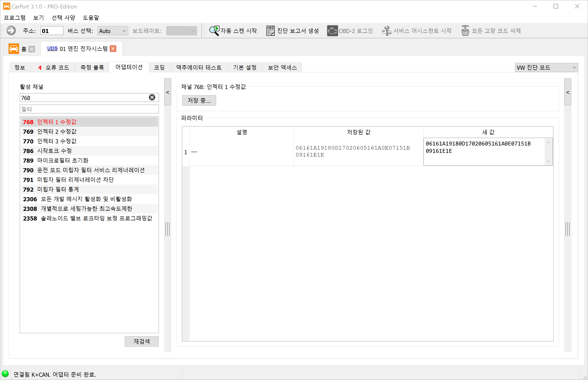The height and width of the screenshot is (380, 588).
Task: Select channel 786 시작토크 수정
Action: pos(89,151)
